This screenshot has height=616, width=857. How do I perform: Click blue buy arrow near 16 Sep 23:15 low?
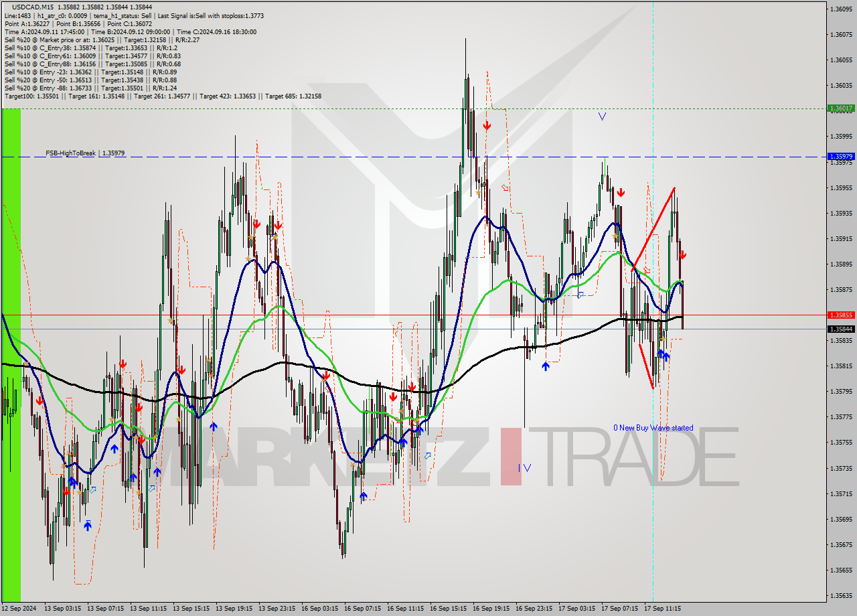tap(546, 366)
